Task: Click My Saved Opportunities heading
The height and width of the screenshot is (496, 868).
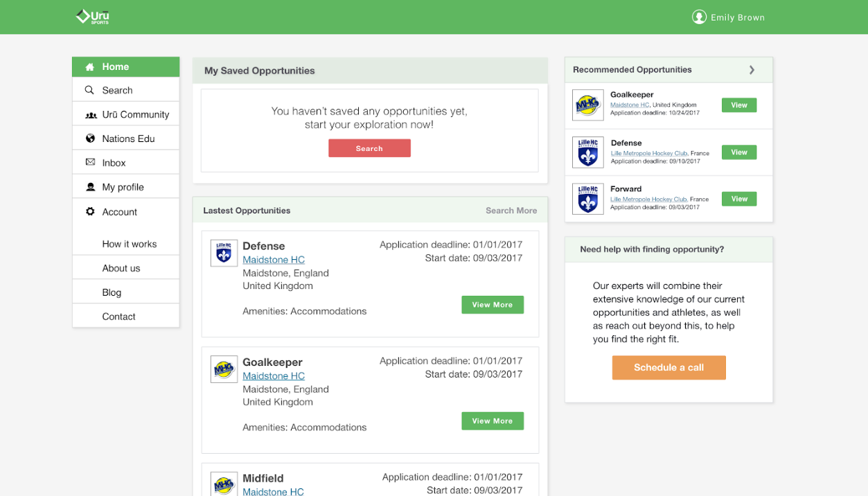Action: [x=260, y=71]
